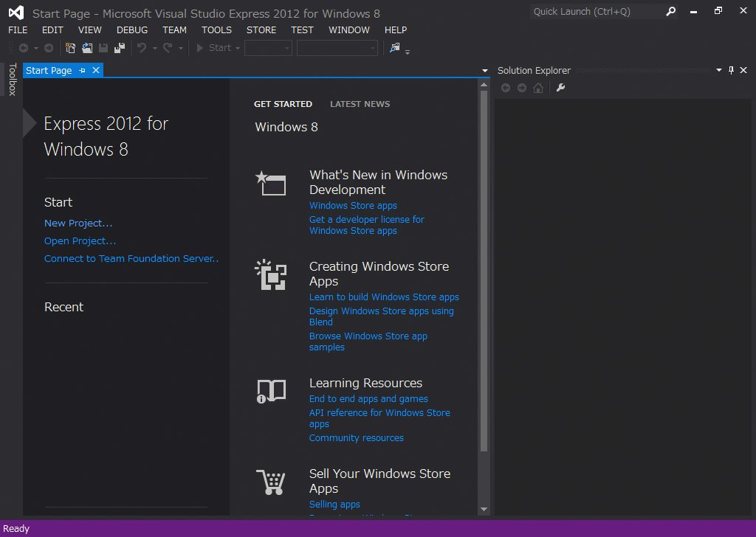Click the Open File toolbar icon
This screenshot has height=537, width=756.
(87, 48)
